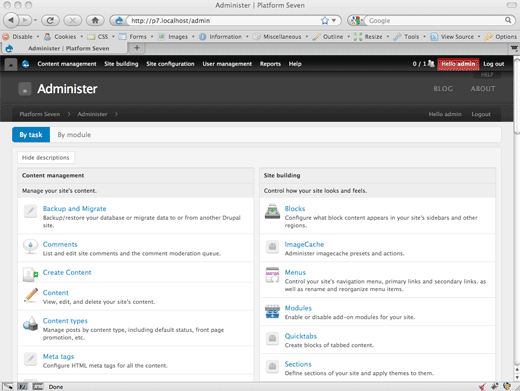This screenshot has width=520, height=391.
Task: Open Reports admin menu
Action: pyautogui.click(x=270, y=64)
